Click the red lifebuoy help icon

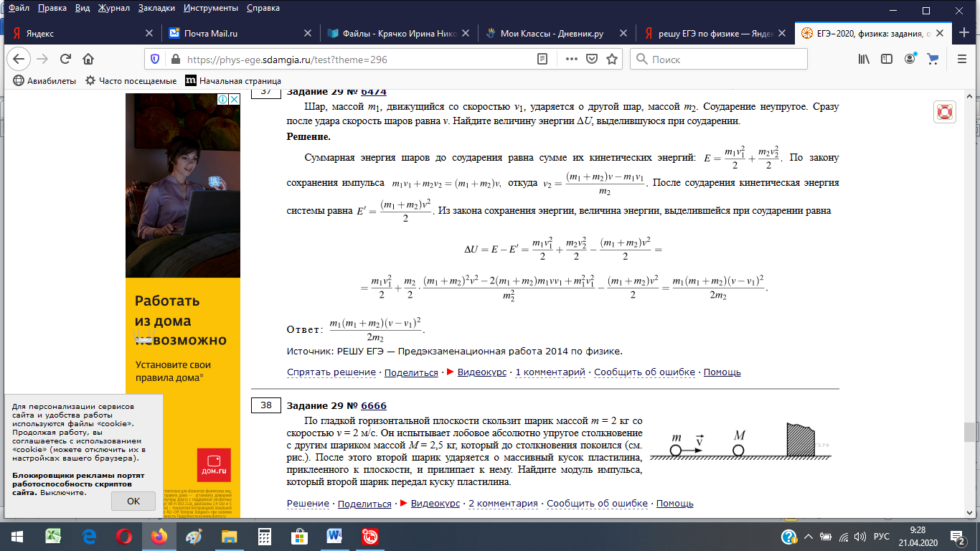click(945, 111)
